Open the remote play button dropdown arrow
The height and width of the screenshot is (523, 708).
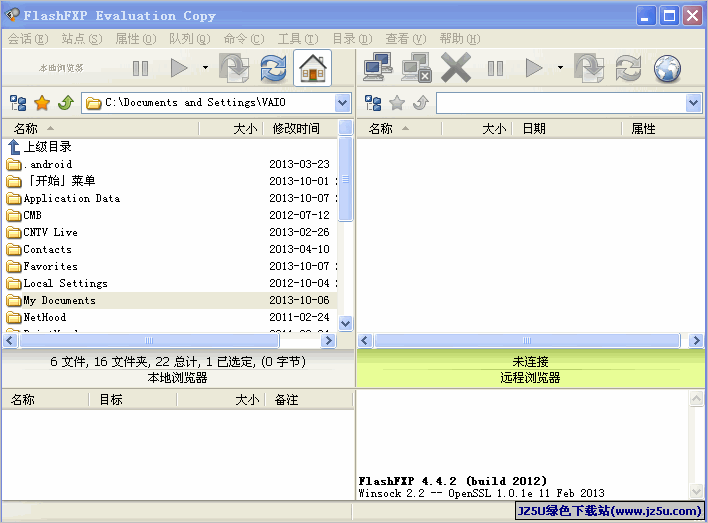pyautogui.click(x=560, y=68)
